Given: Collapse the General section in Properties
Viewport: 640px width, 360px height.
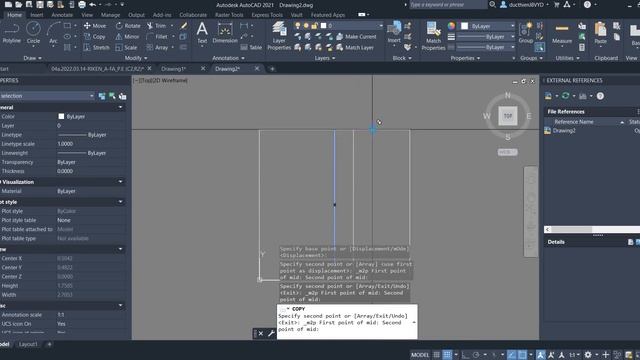Looking at the screenshot, I should point(120,107).
